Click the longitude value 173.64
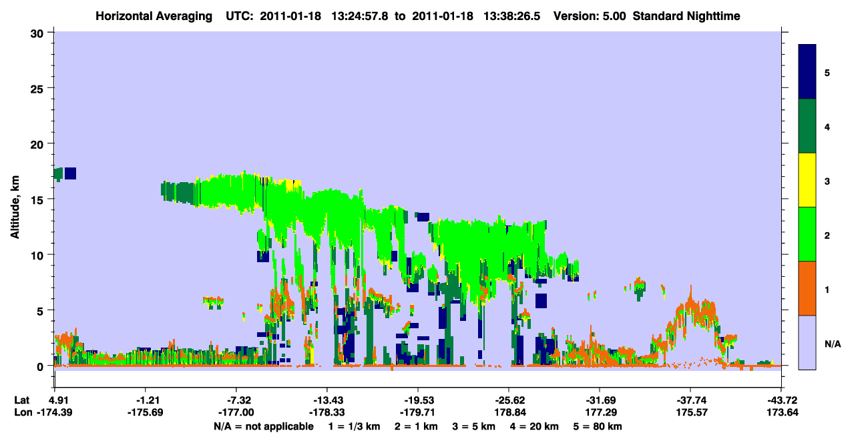Viewport: 868px width, 445px height. point(781,413)
